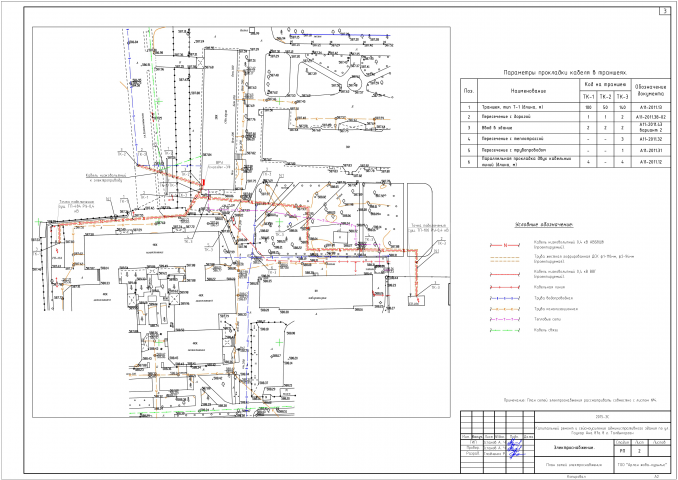Click the sheet value '2' in title block
The image size is (678, 480).
[639, 451]
